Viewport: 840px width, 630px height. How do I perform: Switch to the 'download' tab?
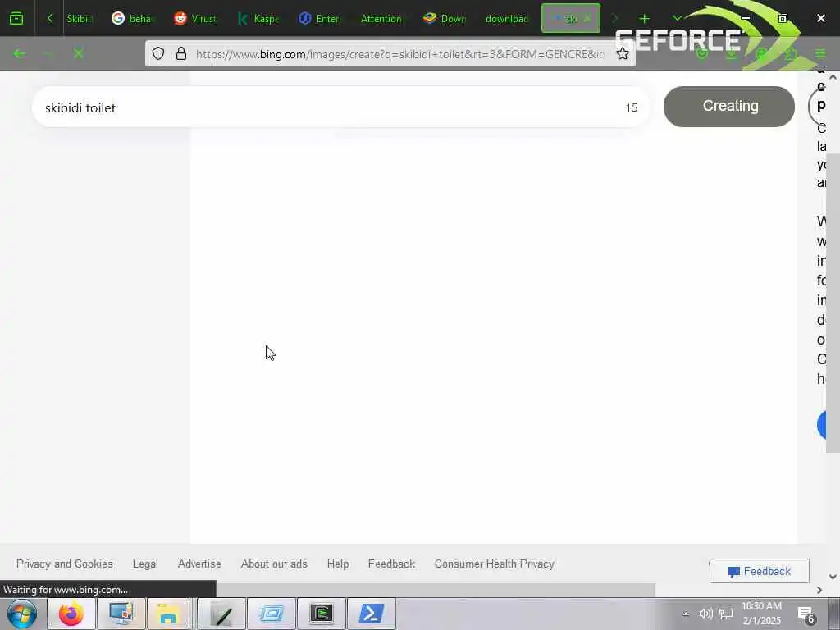[x=507, y=19]
